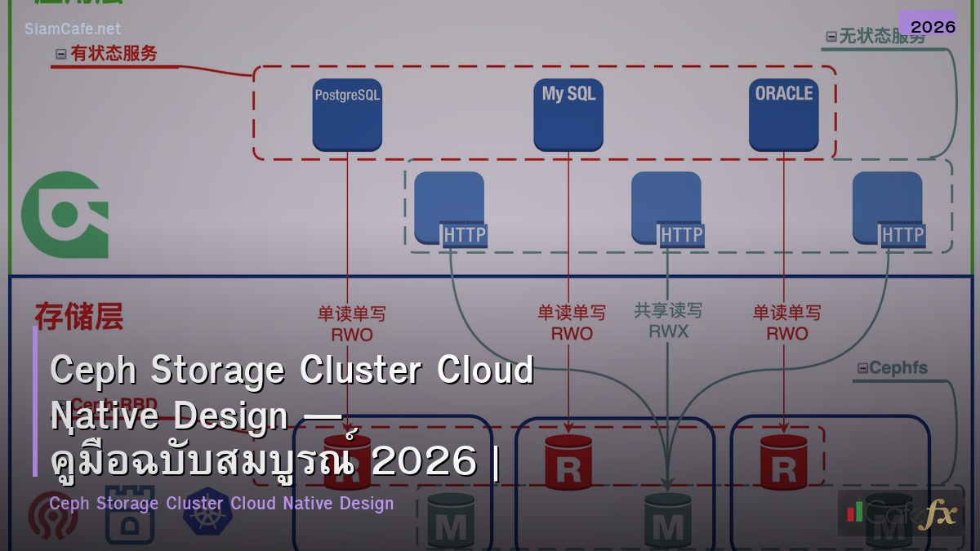Switch to the 2026 tab badge
Screen dimensions: 980x551
(932, 25)
